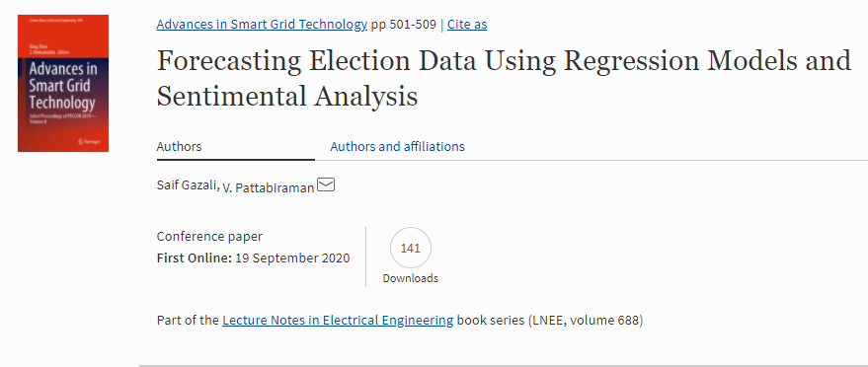Click the Cite as link
This screenshot has width=868, height=367.
467,25
